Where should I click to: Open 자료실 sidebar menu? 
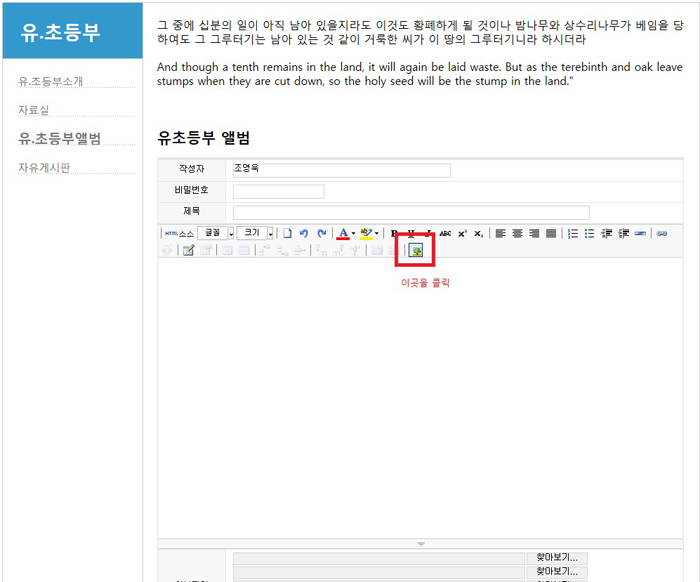(33, 110)
